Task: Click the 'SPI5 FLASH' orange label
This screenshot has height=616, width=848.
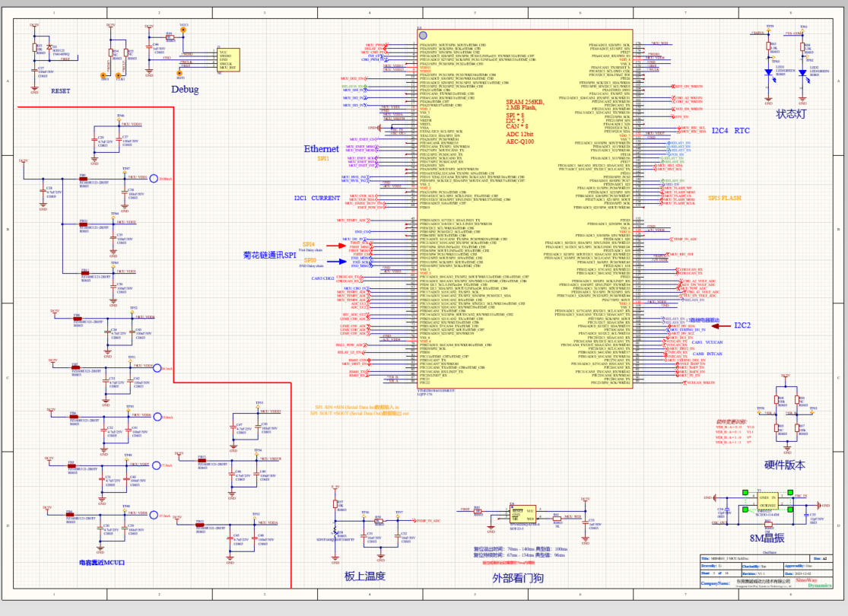Action: [725, 198]
